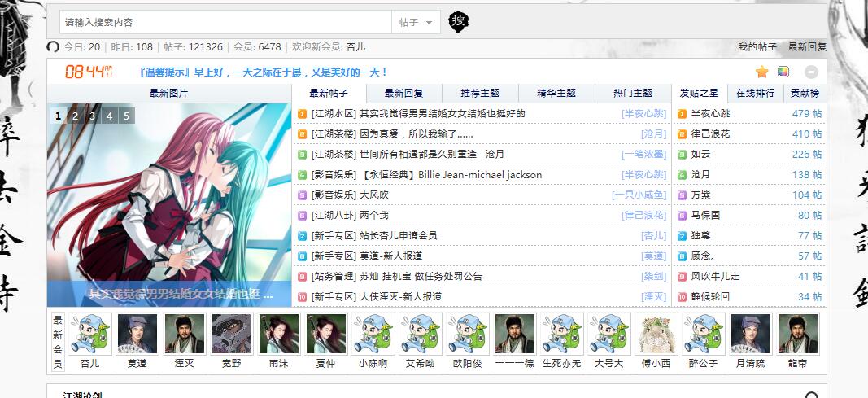The width and height of the screenshot is (868, 398).
Task: Open avatar of member 艾希呦
Action: tap(421, 333)
